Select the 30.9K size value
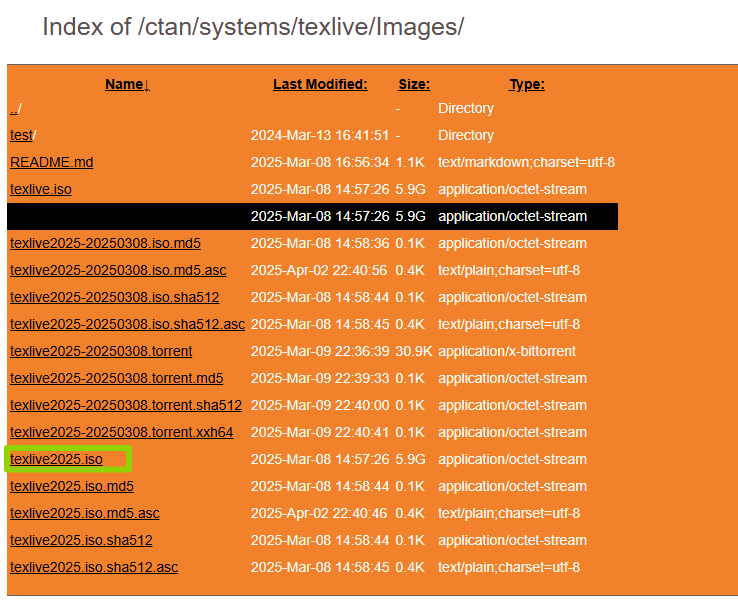This screenshot has width=738, height=609. 413,351
